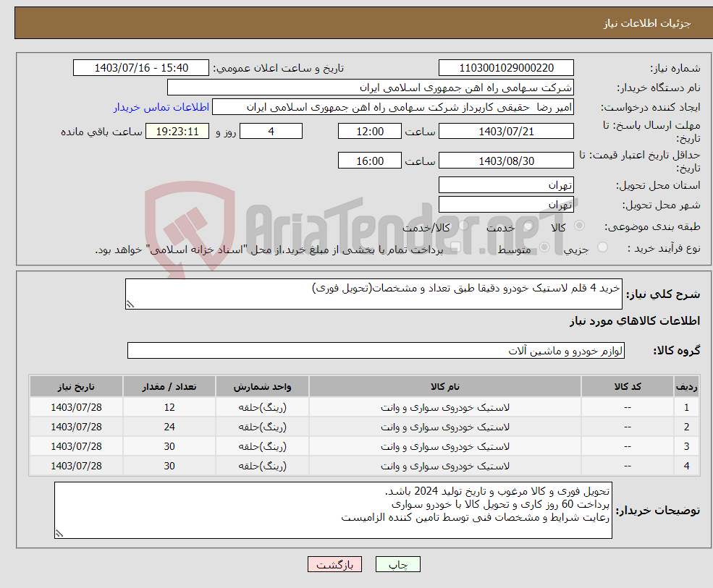This screenshot has height=588, width=713.
Task: Click quantity 30 in row 4
Action: point(169,466)
